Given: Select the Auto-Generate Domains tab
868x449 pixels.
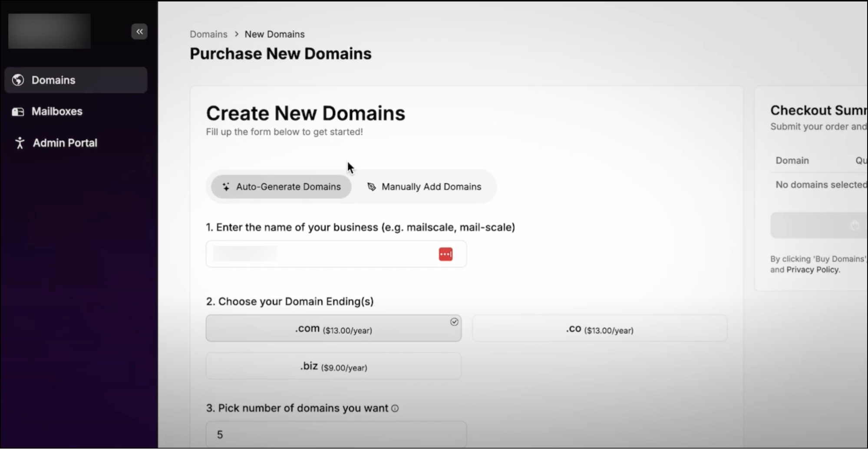Looking at the screenshot, I should (x=281, y=187).
